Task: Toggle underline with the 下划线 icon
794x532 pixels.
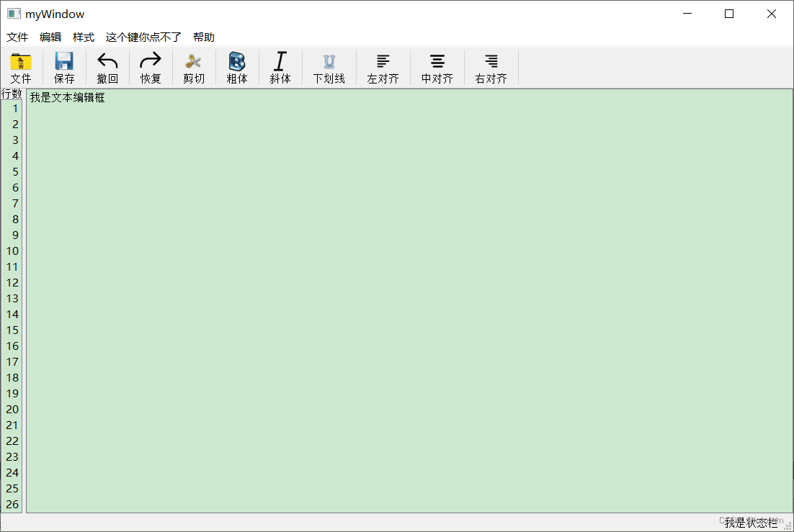Action: pos(329,62)
